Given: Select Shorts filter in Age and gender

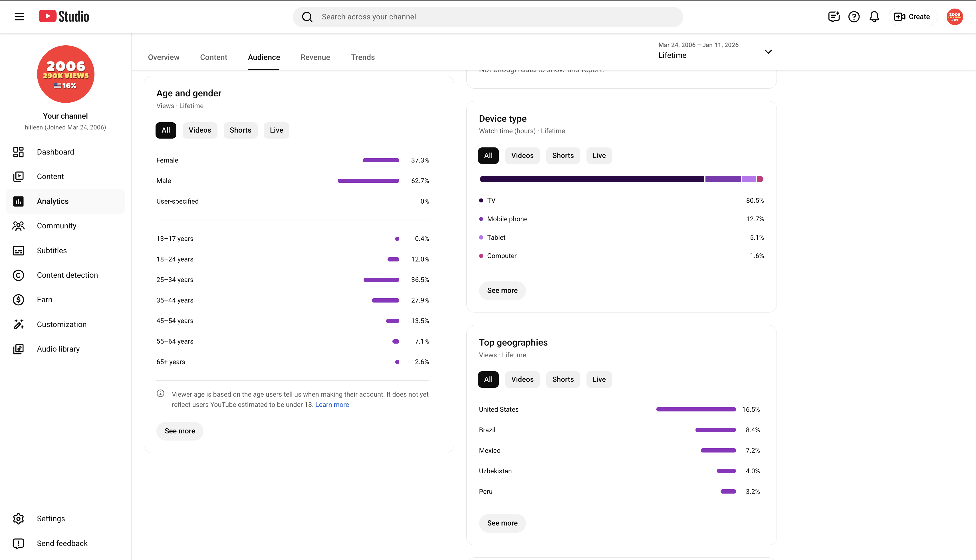Looking at the screenshot, I should [241, 130].
